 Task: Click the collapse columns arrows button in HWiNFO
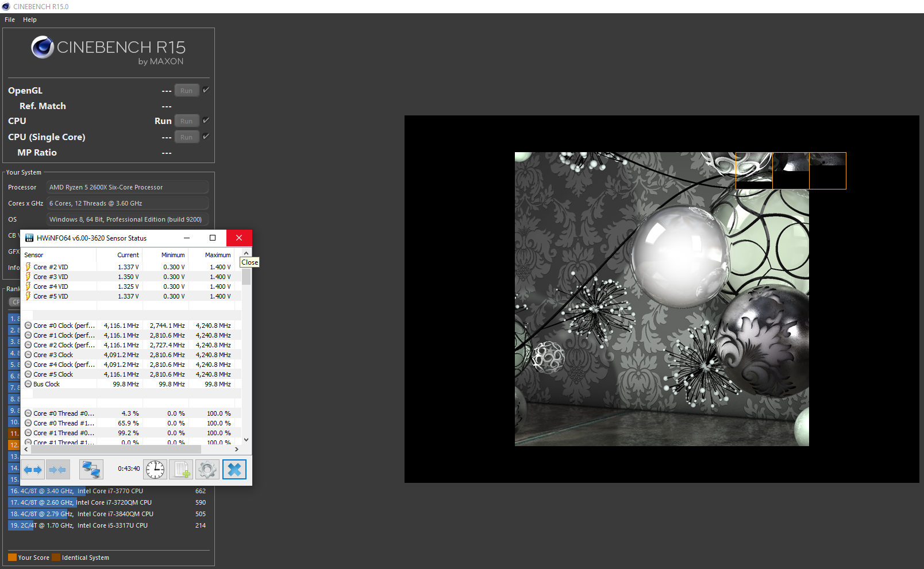coord(57,470)
